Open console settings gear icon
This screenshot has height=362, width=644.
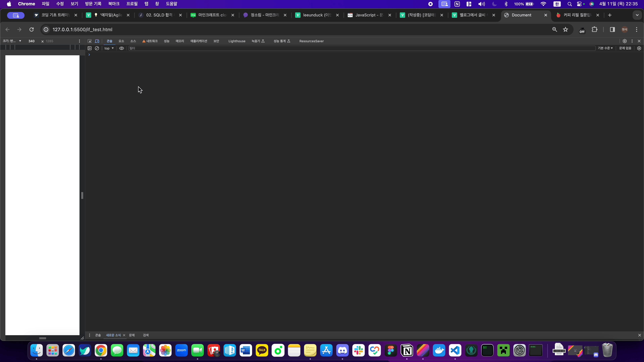639,48
